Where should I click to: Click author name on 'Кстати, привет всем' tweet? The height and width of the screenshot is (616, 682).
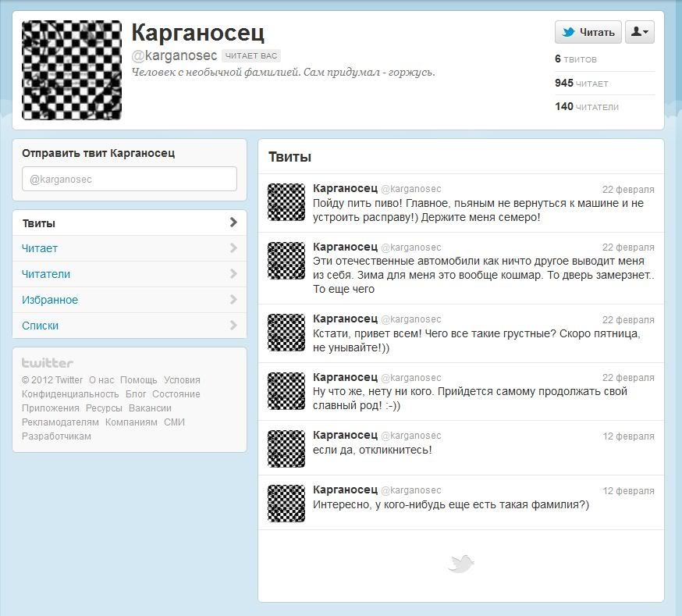pyautogui.click(x=345, y=319)
